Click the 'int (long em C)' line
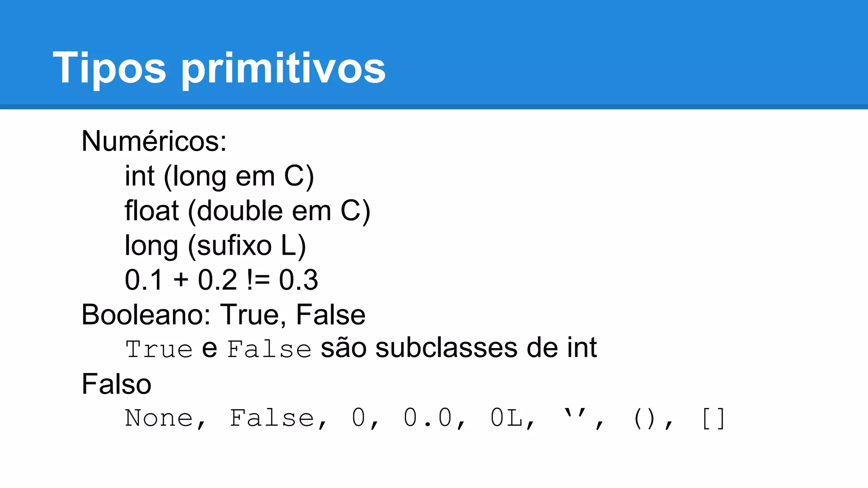The width and height of the screenshot is (868, 488). pyautogui.click(x=219, y=176)
